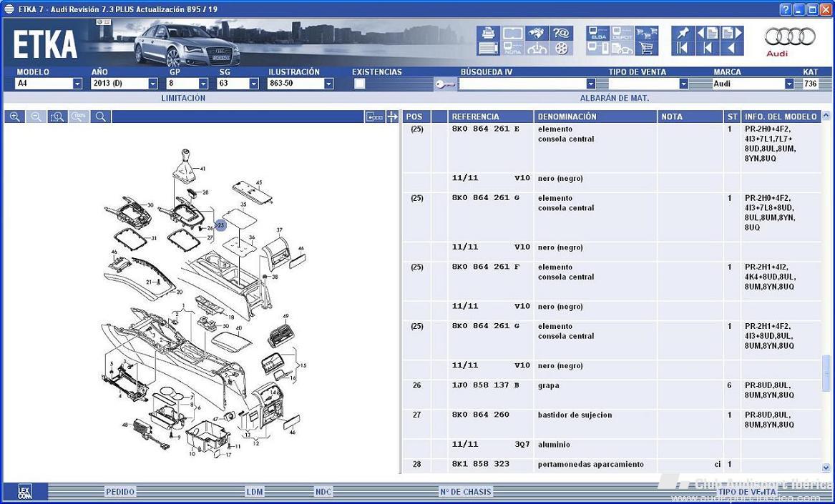This screenshot has height=504, width=835.
Task: Click the Nº de Chasis button
Action: pos(466,492)
